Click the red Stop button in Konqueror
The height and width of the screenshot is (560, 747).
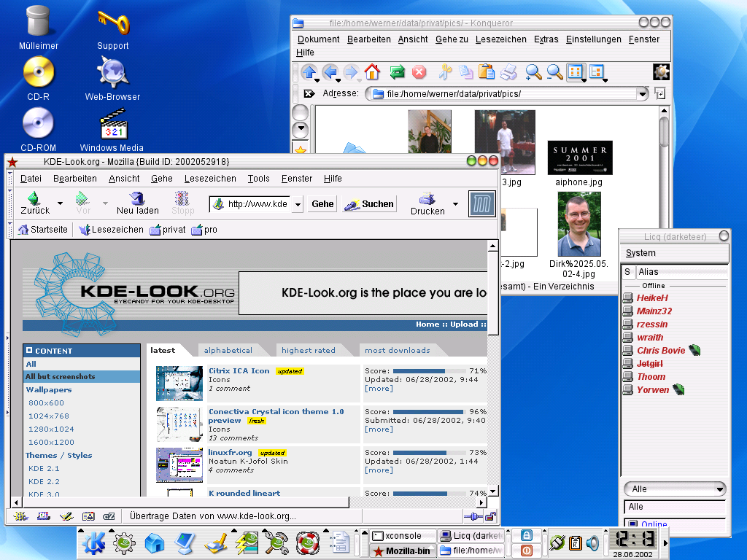(419, 72)
